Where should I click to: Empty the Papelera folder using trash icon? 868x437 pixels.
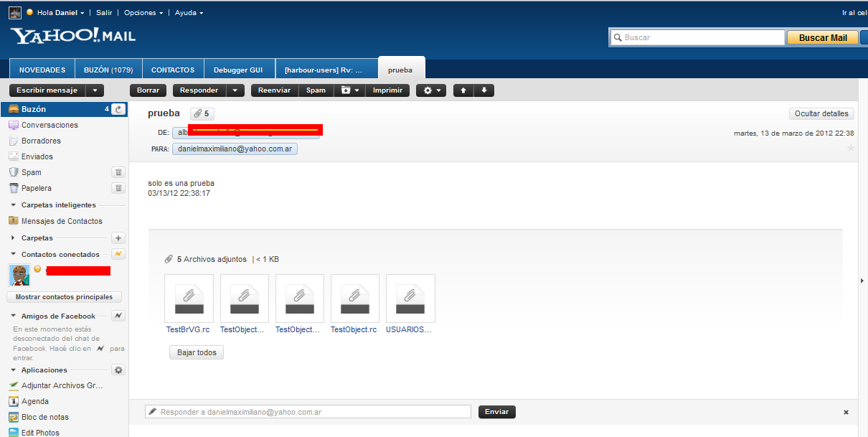point(119,188)
